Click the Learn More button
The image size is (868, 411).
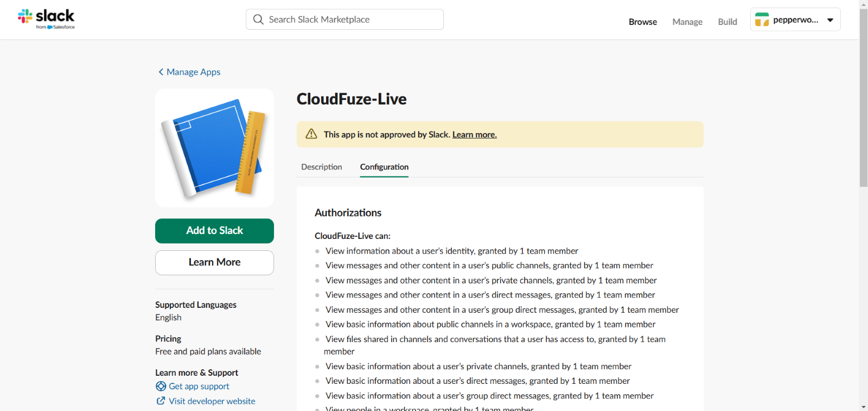coord(214,262)
